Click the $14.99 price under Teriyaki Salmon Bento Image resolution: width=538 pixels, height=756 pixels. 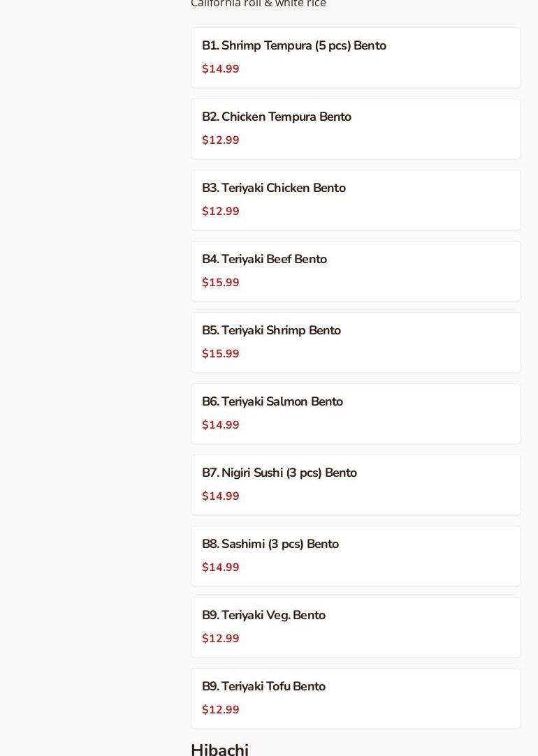221,425
